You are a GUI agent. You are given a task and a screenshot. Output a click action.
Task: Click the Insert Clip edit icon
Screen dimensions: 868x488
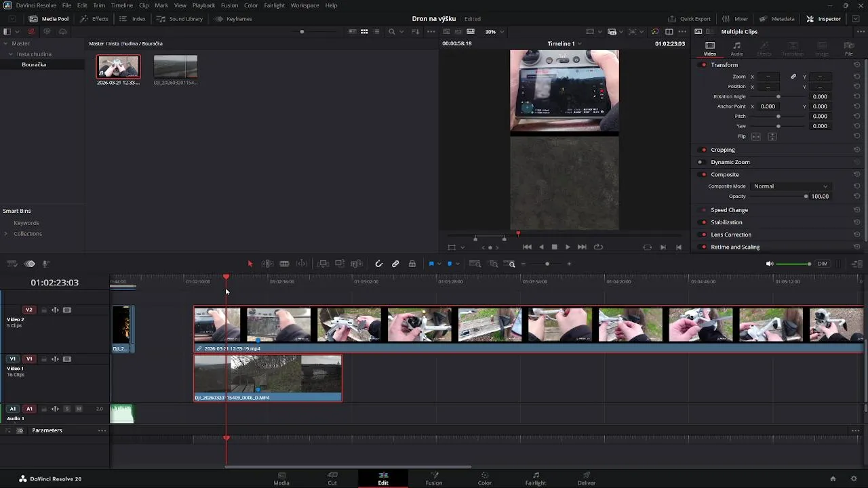click(323, 264)
